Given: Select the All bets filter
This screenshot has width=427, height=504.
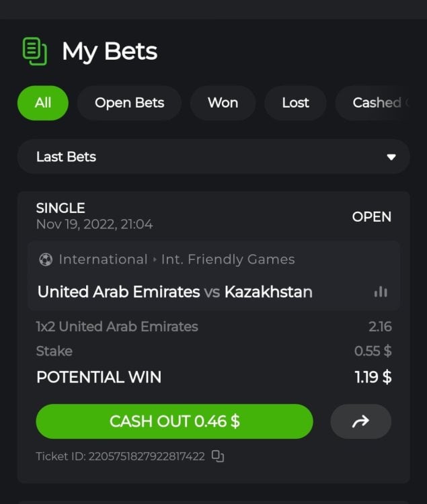Looking at the screenshot, I should click(x=43, y=103).
